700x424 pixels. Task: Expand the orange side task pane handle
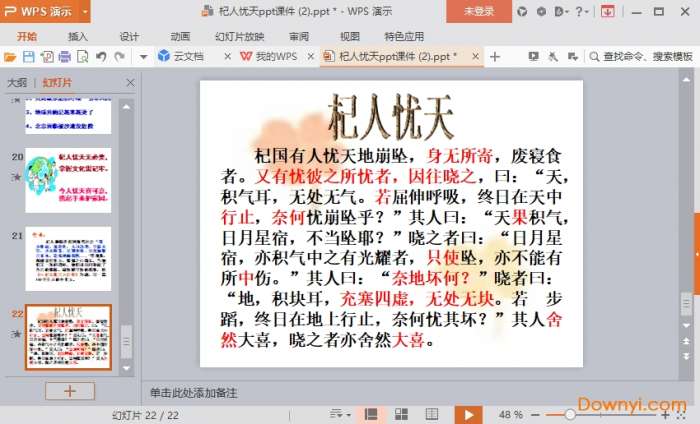pos(697,253)
